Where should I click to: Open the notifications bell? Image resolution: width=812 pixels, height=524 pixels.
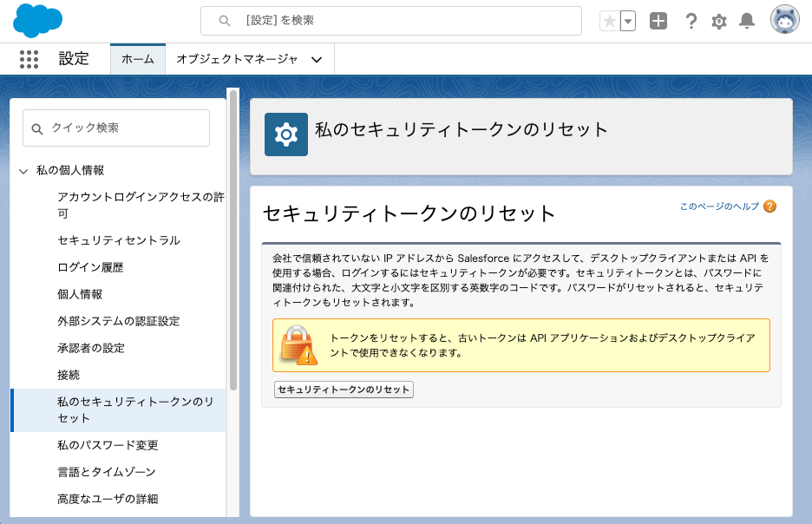pyautogui.click(x=746, y=21)
